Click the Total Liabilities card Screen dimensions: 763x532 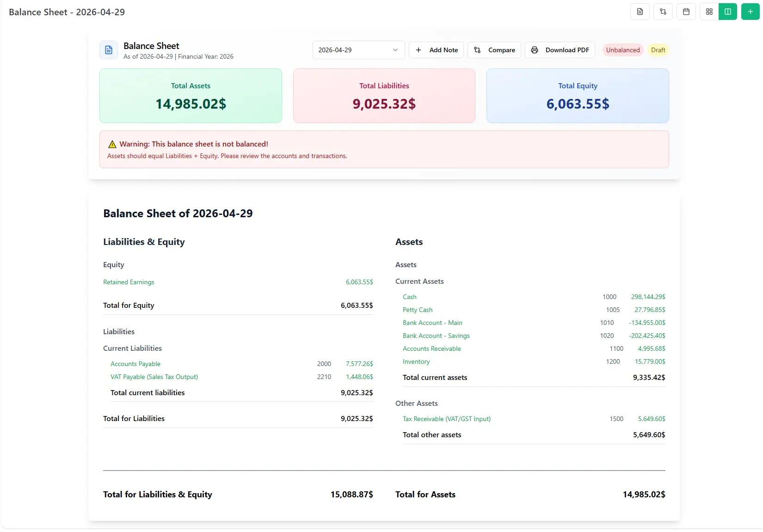coord(384,96)
